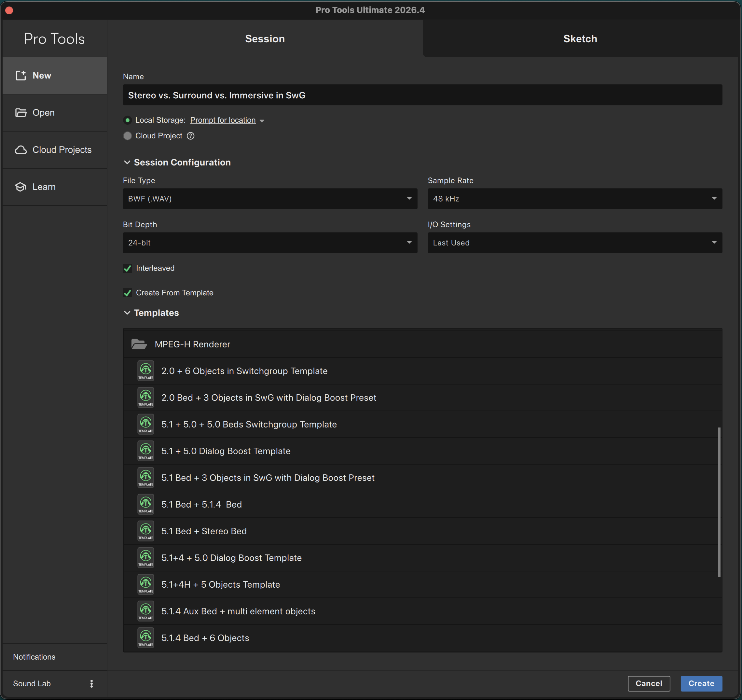Click template icon for 5.1.4 Bed + 6 Objects

[x=145, y=638]
